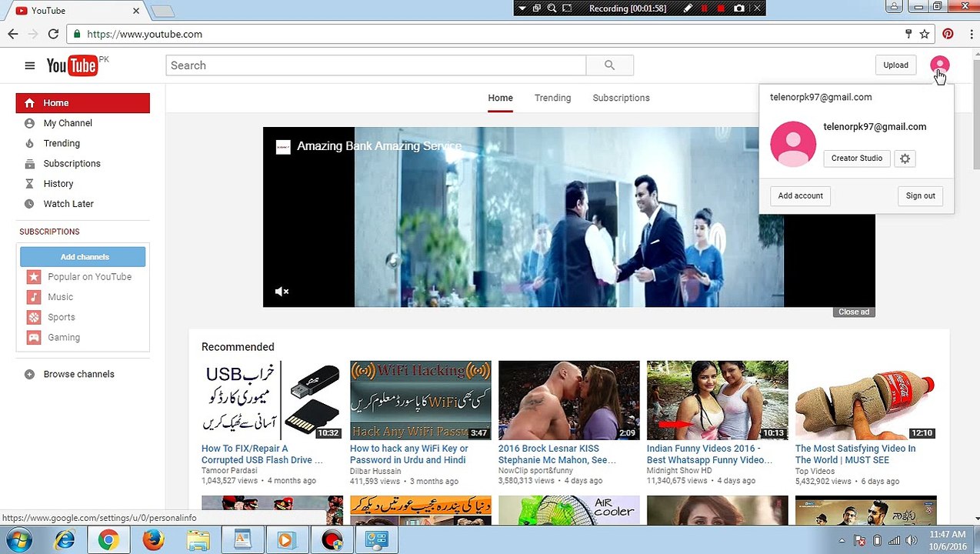Reload the page with the refresh icon

tap(53, 34)
